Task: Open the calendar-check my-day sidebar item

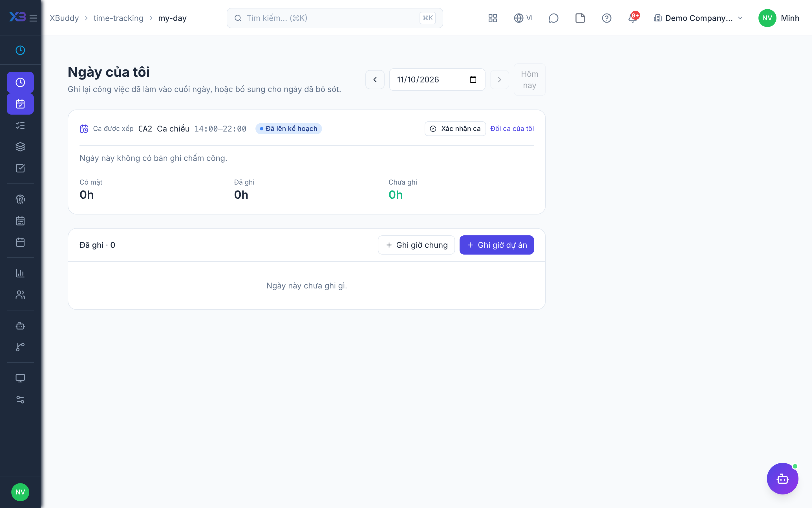Action: pyautogui.click(x=20, y=104)
